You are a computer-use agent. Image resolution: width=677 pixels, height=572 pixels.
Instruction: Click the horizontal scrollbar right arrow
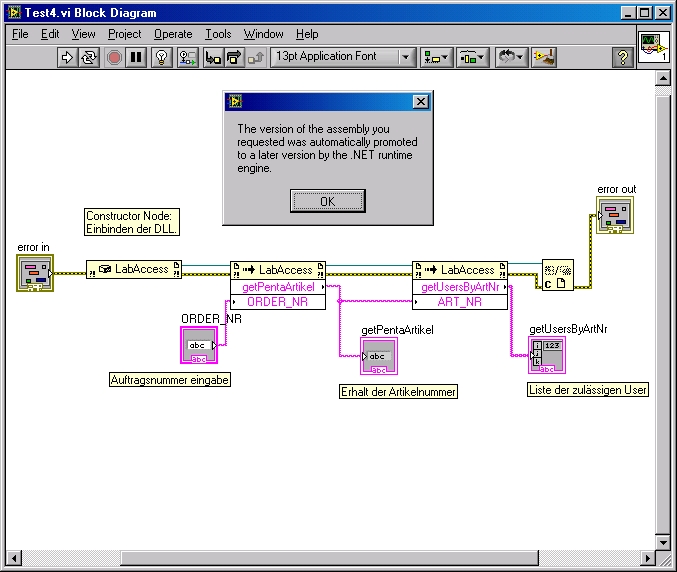pyautogui.click(x=647, y=558)
